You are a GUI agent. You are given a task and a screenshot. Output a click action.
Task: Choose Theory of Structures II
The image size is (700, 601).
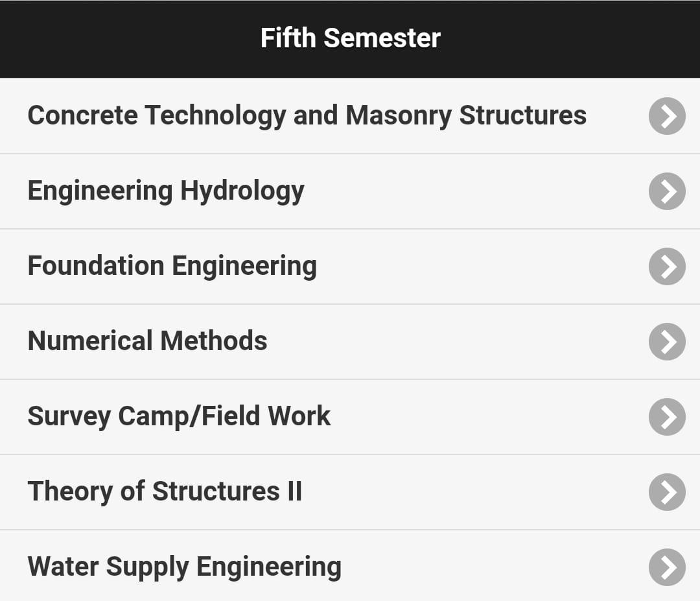(350, 493)
